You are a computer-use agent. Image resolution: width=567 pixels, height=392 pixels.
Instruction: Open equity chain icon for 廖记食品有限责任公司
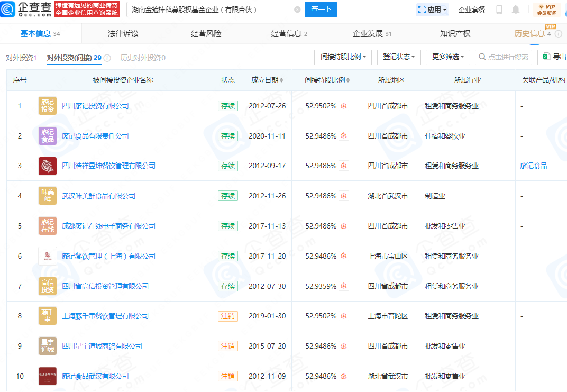[x=344, y=136]
